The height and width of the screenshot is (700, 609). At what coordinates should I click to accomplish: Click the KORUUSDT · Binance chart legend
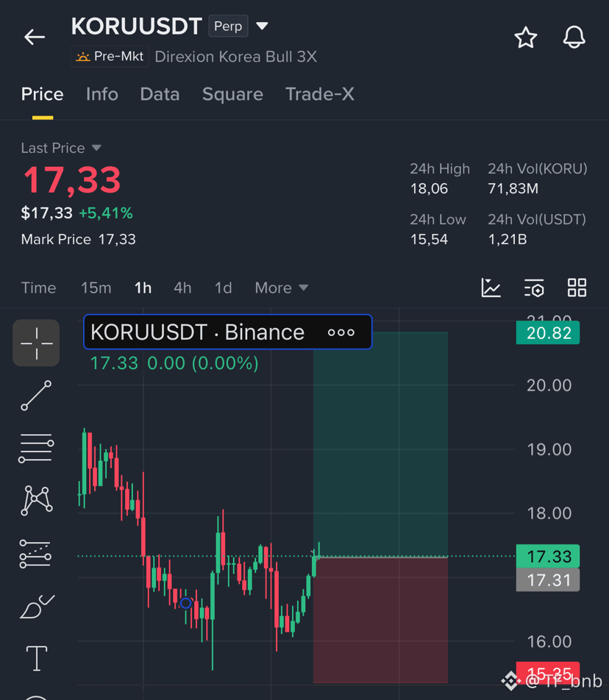pyautogui.click(x=228, y=332)
